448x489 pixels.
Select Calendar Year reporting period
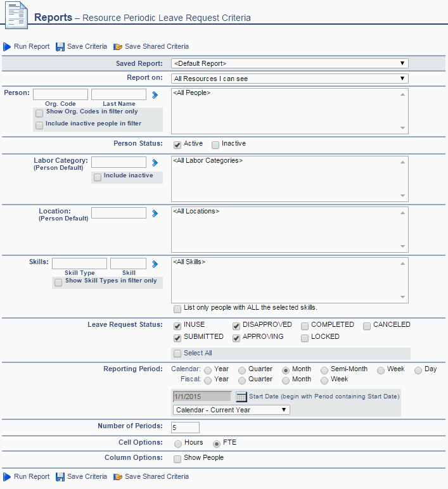click(208, 371)
